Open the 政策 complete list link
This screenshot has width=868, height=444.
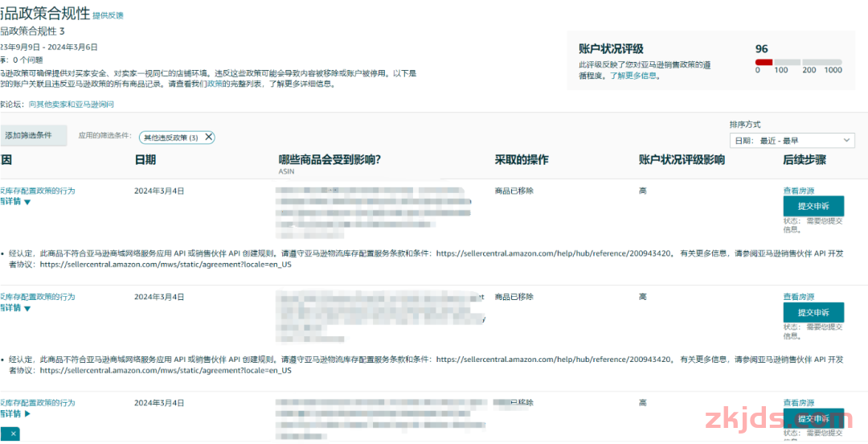215,84
